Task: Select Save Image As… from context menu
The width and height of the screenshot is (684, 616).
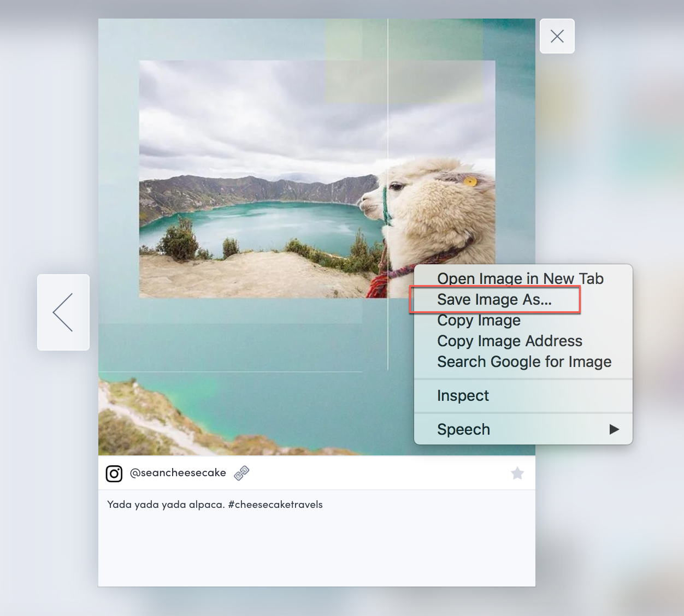Action: pyautogui.click(x=494, y=300)
